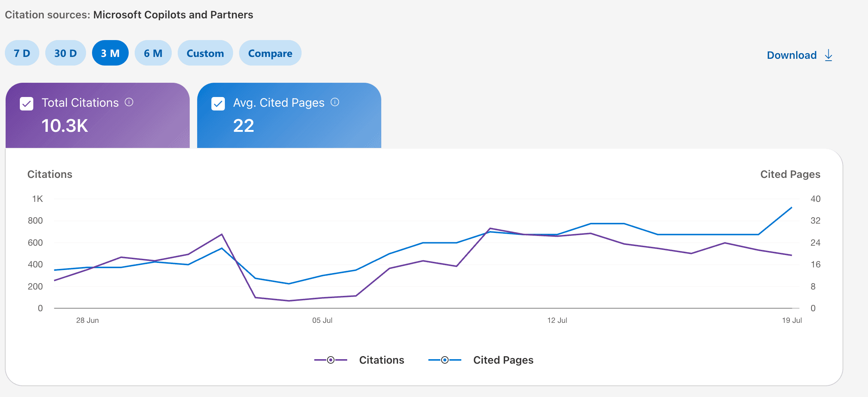Click the 40 label on the Cited Pages axis
868x397 pixels.
pos(816,199)
